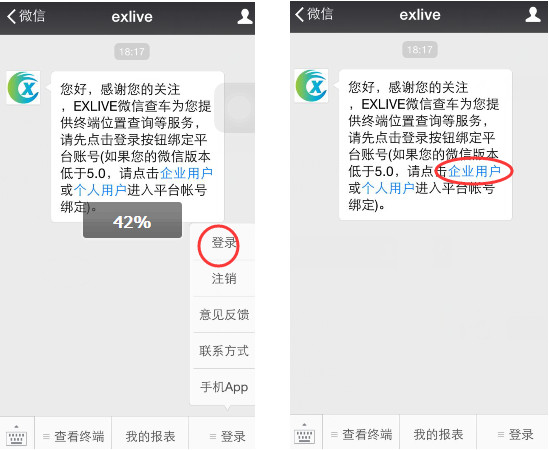The width and height of the screenshot is (549, 450).
Task: Open circled 企业用户 link in right message
Action: point(474,171)
